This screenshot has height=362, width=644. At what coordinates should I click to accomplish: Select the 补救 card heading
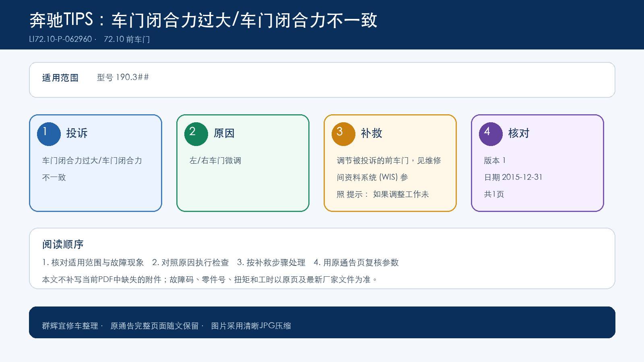point(372,133)
